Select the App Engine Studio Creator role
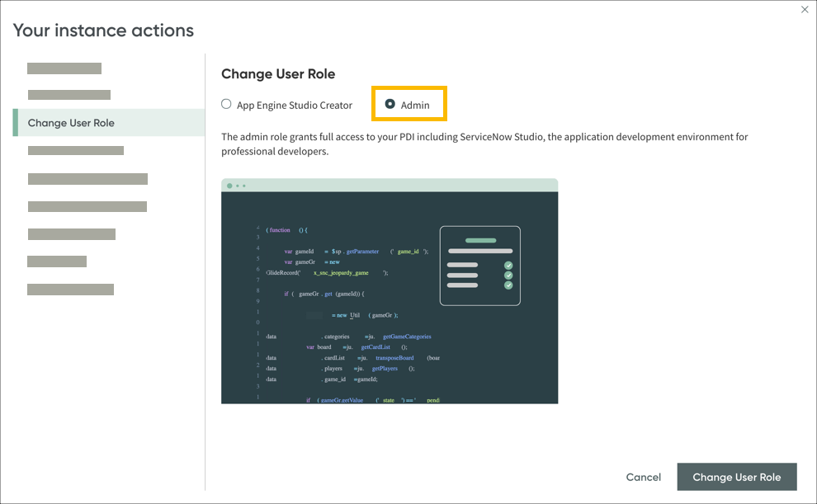 (x=224, y=105)
